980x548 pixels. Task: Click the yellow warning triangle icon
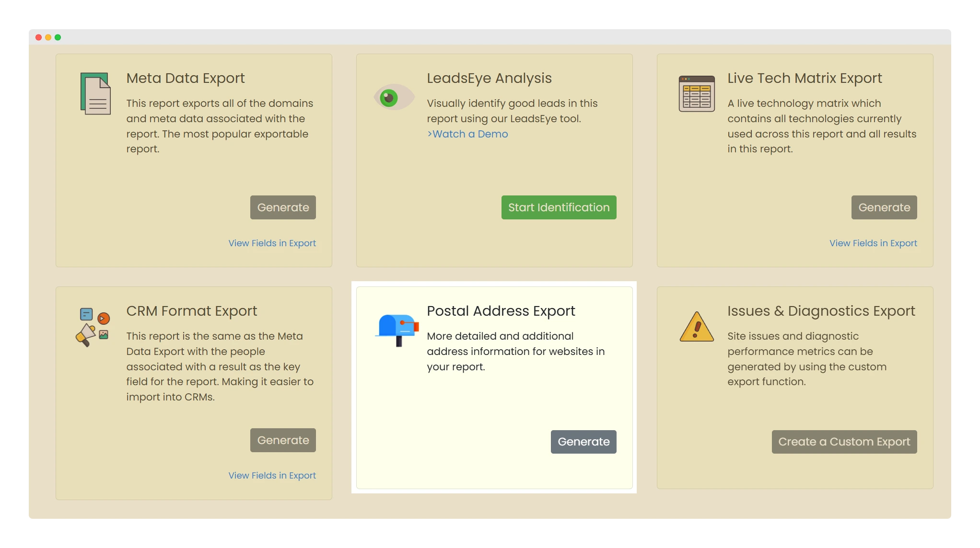coord(697,327)
